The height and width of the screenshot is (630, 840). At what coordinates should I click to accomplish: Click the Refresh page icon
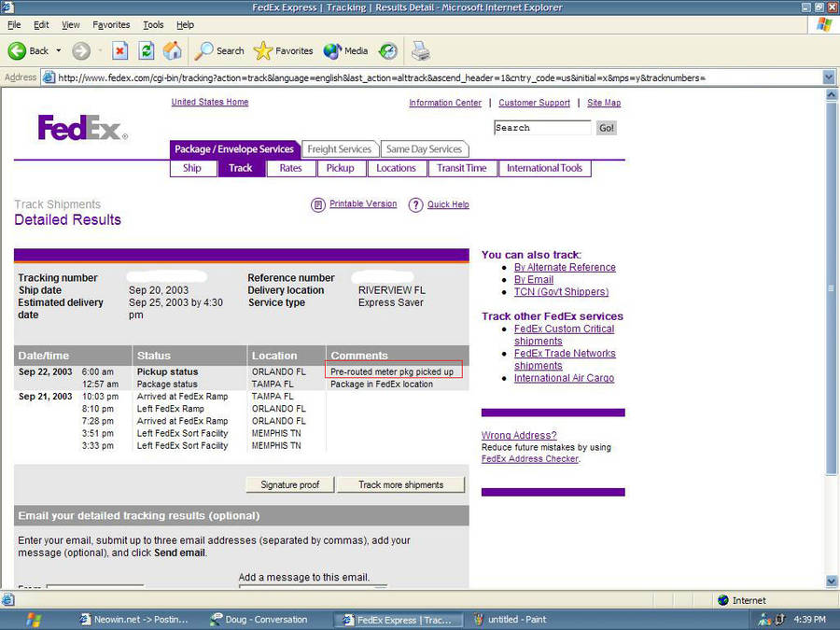[147, 50]
